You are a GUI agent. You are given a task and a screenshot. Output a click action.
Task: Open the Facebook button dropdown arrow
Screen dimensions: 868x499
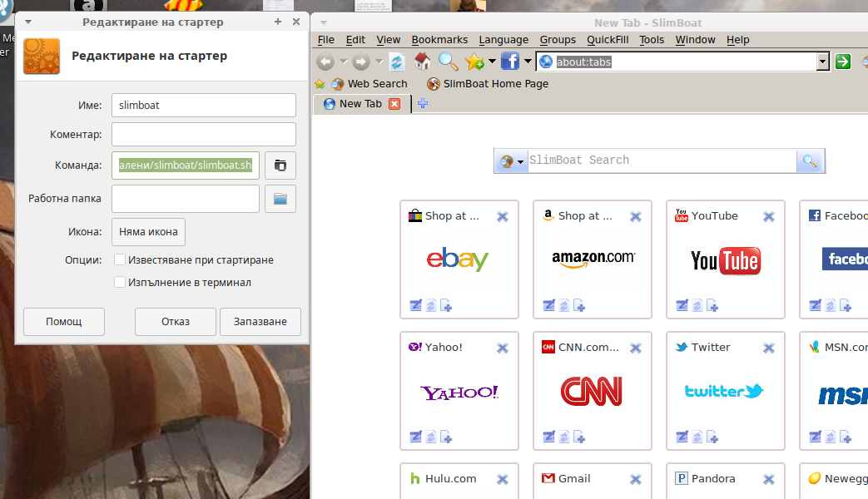(528, 61)
